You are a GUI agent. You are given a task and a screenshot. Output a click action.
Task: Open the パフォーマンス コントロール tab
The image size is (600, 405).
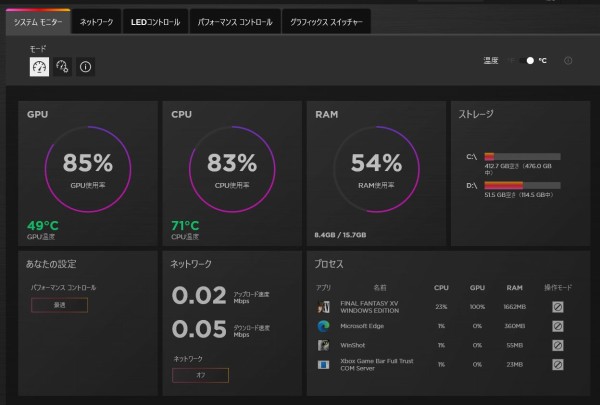tap(234, 22)
